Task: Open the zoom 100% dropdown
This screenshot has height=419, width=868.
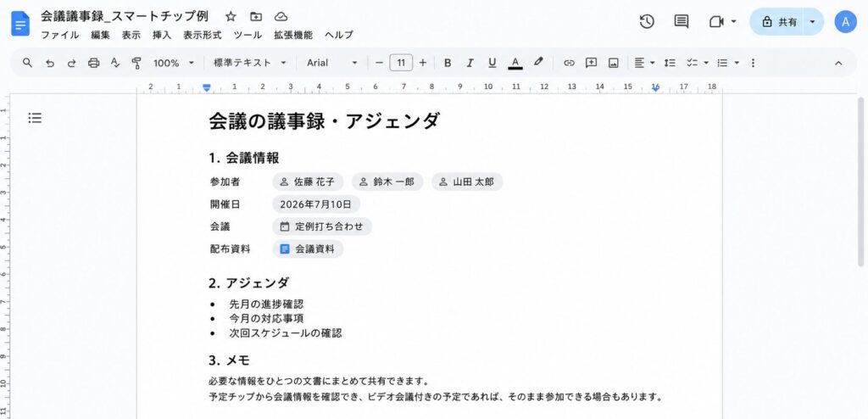Action: click(x=174, y=63)
